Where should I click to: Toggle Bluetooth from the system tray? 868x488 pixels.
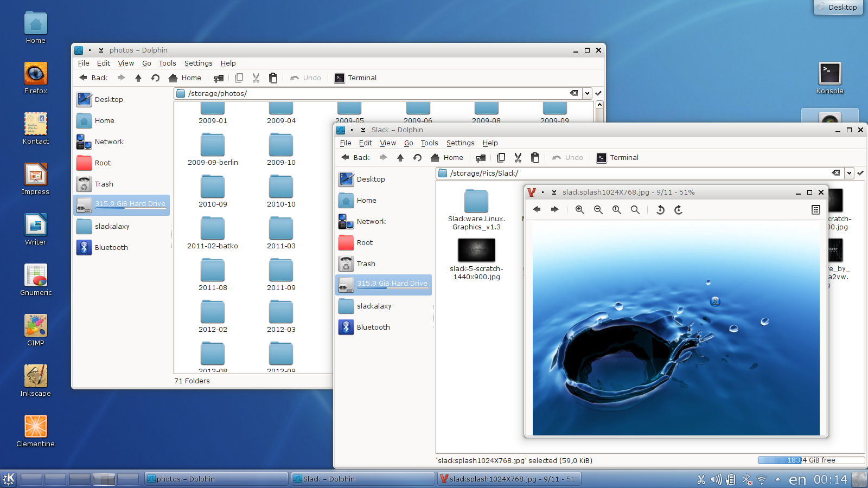pos(747,479)
